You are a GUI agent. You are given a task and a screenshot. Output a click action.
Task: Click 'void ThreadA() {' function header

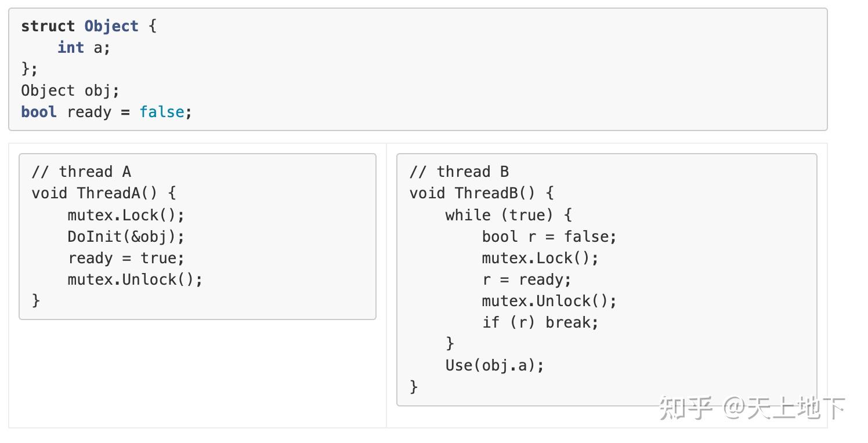click(103, 193)
